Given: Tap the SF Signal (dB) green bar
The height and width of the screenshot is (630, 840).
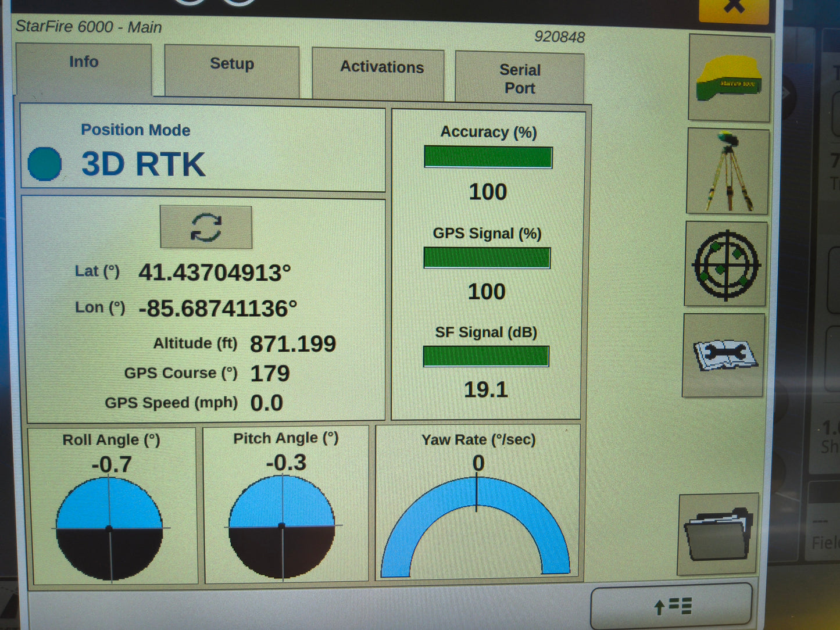Looking at the screenshot, I should [x=486, y=356].
